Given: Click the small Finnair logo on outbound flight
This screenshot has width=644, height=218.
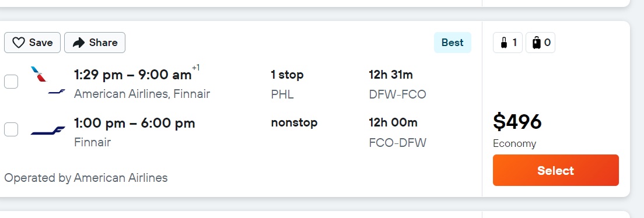Looking at the screenshot, I should [x=57, y=92].
